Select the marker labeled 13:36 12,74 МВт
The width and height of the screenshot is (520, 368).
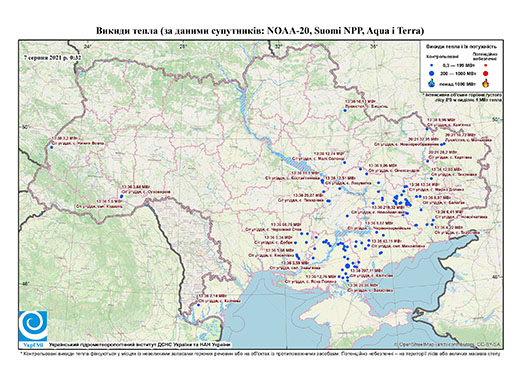point(344,162)
